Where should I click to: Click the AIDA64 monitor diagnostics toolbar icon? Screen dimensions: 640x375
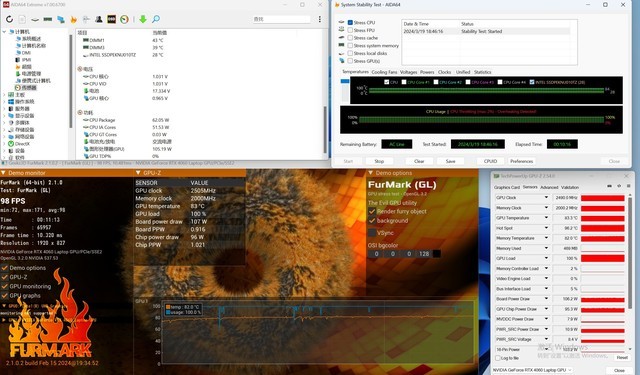(61, 19)
